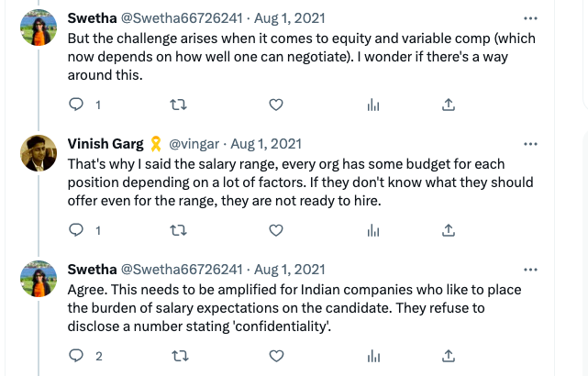Open Vinish Garg's profile picture
This screenshot has width=588, height=376.
[39, 153]
